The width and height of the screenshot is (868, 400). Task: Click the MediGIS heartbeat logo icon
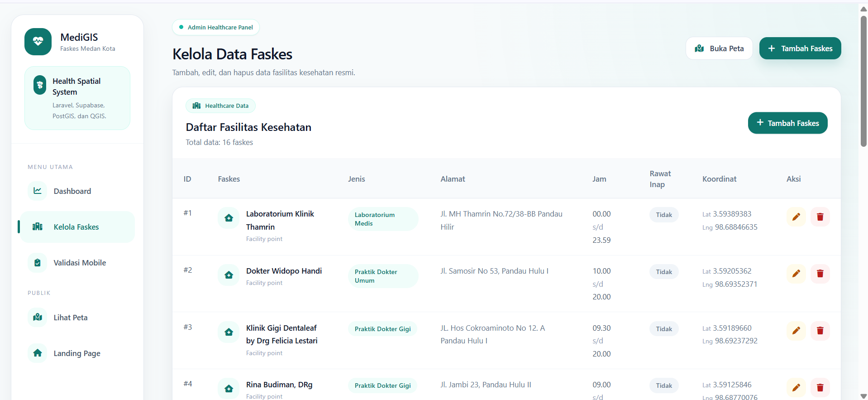(38, 42)
